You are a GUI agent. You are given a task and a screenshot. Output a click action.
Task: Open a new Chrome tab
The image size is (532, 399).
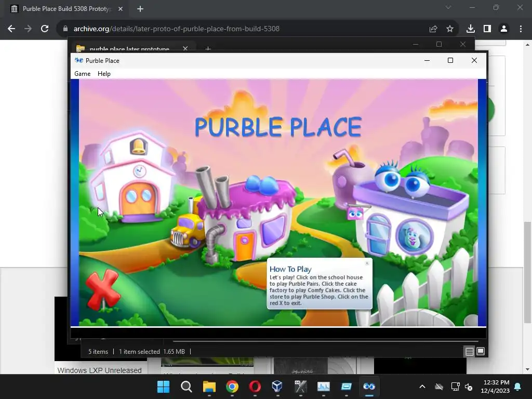140,9
